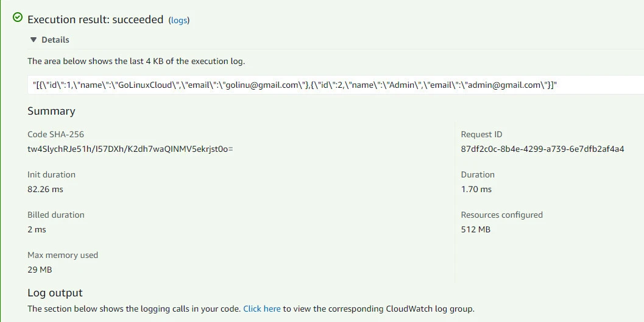
Task: Click the Duration value 1.70 ms
Action: 476,189
